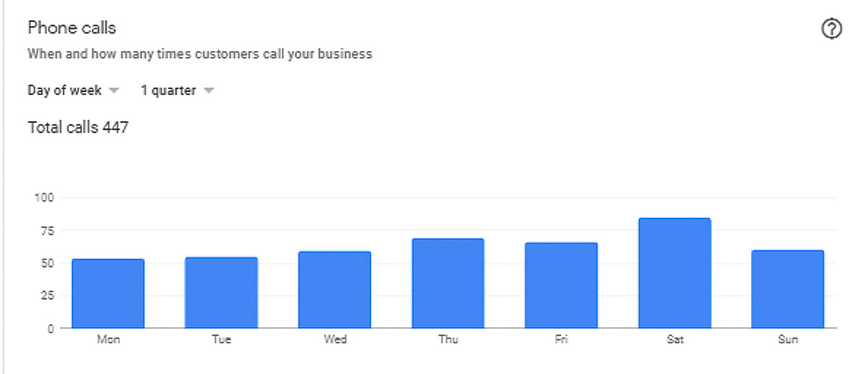
Task: Select the Monday bar in chart
Action: pyautogui.click(x=108, y=293)
